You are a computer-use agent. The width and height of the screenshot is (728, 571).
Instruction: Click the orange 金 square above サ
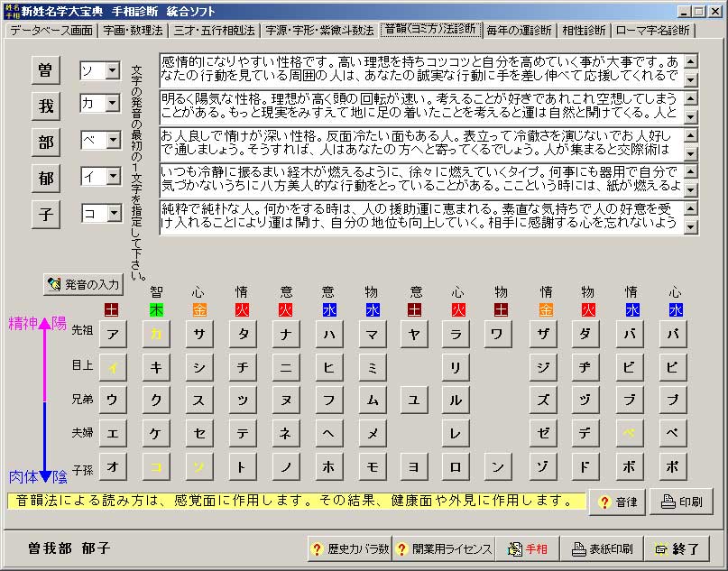(199, 309)
